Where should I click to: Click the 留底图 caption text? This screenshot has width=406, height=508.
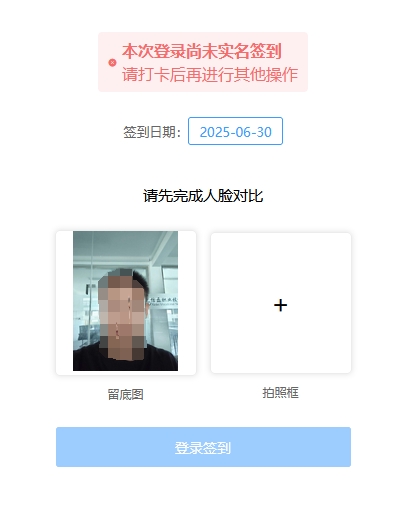(125, 395)
